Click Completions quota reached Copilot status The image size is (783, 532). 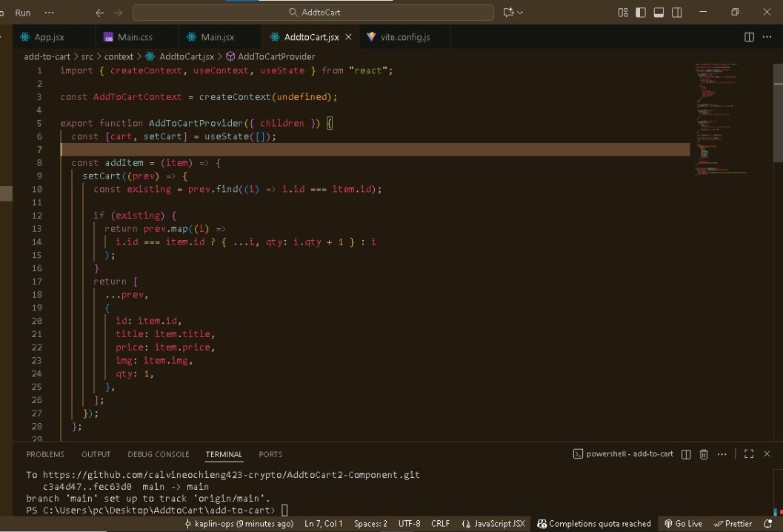[594, 524]
